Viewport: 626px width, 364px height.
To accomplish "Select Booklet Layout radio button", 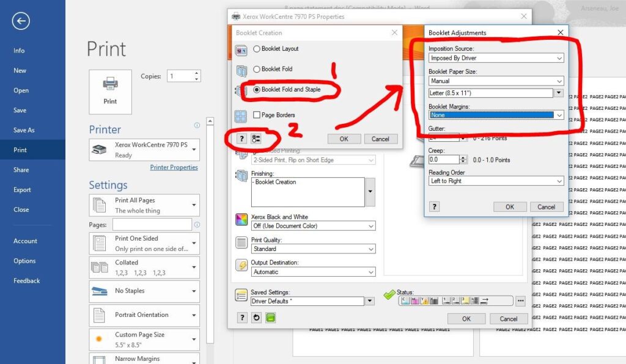I will [x=257, y=49].
